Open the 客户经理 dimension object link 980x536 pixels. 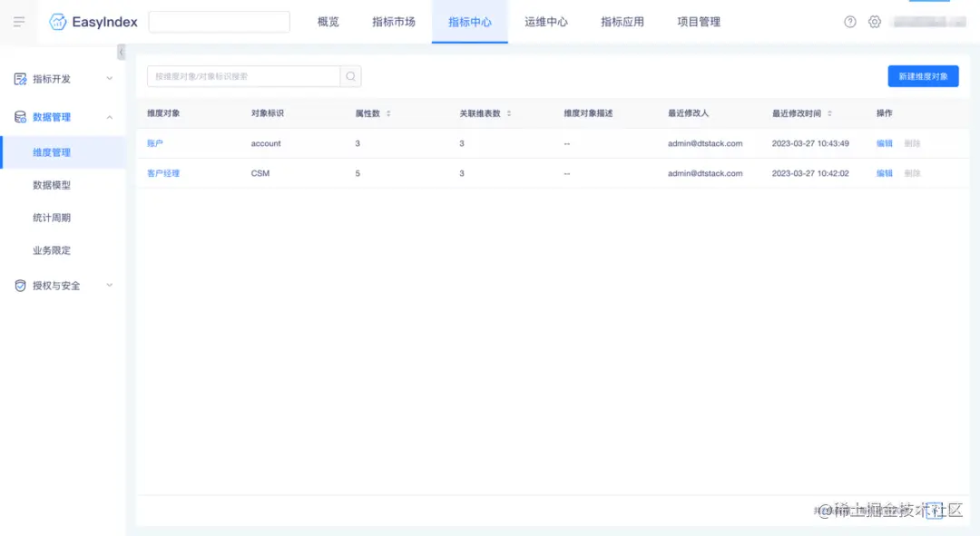(x=163, y=173)
